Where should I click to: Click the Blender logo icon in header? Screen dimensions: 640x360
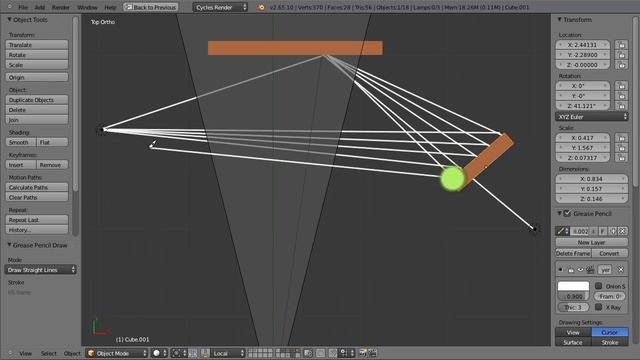pos(261,7)
